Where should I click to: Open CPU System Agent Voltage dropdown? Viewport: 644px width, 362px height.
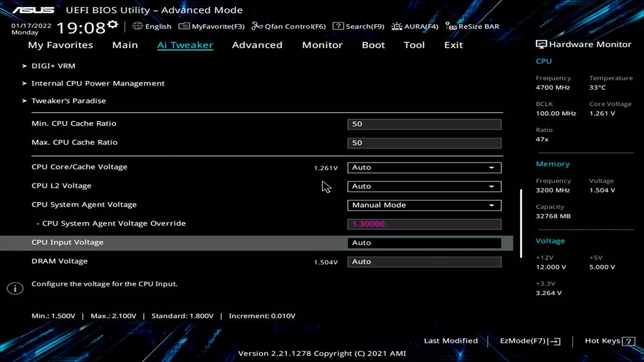pyautogui.click(x=424, y=205)
